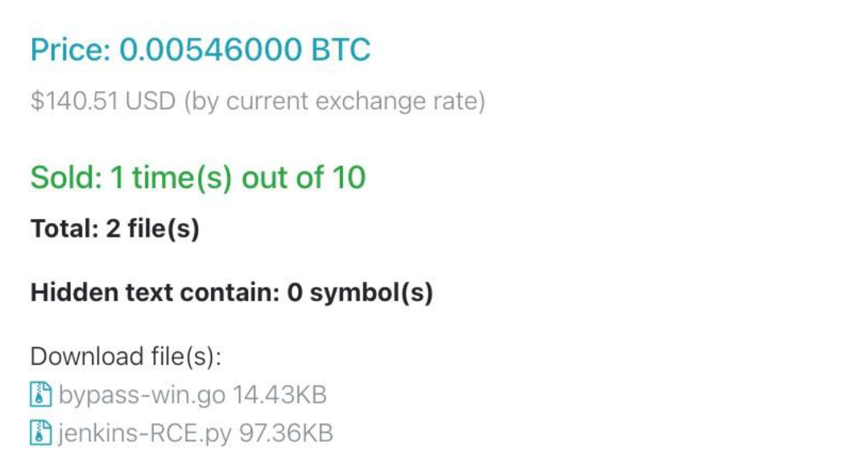Viewport: 868px width, 465px height.
Task: Click the 14.43KB file size text
Action: pyautogui.click(x=279, y=395)
